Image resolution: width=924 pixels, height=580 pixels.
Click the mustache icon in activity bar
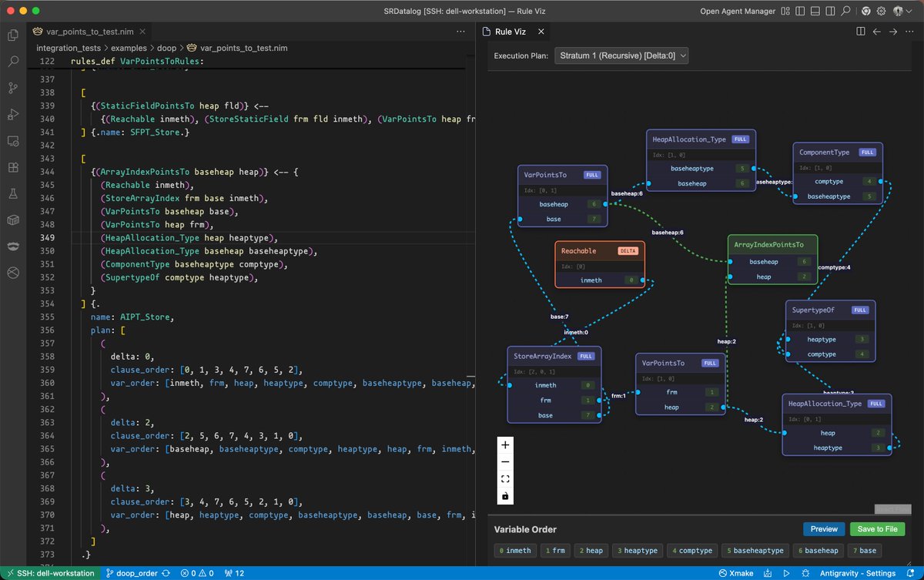pyautogui.click(x=12, y=246)
